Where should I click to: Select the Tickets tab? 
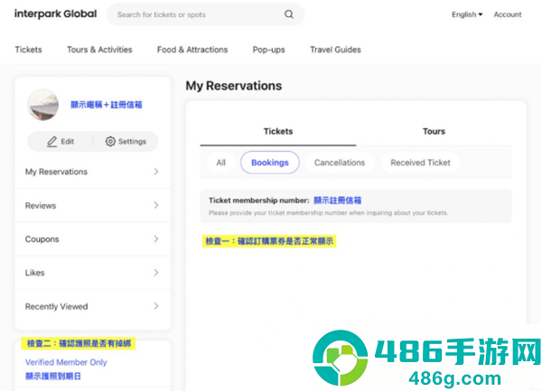click(278, 131)
